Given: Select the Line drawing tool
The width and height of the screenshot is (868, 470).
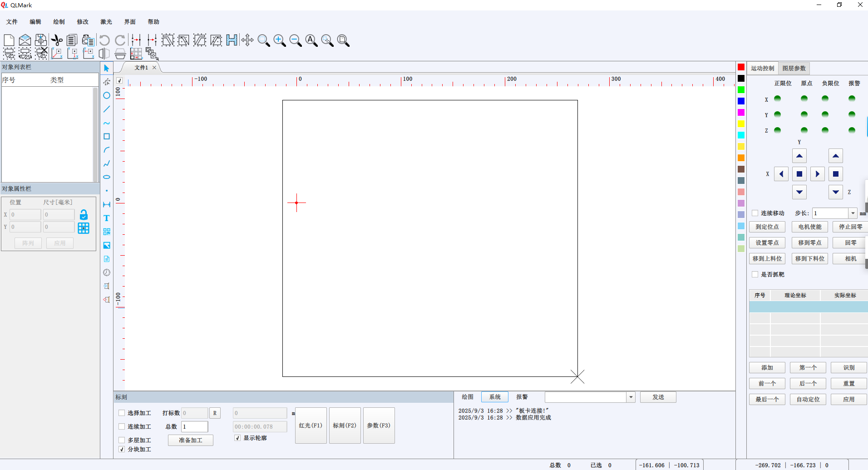Looking at the screenshot, I should (x=106, y=109).
